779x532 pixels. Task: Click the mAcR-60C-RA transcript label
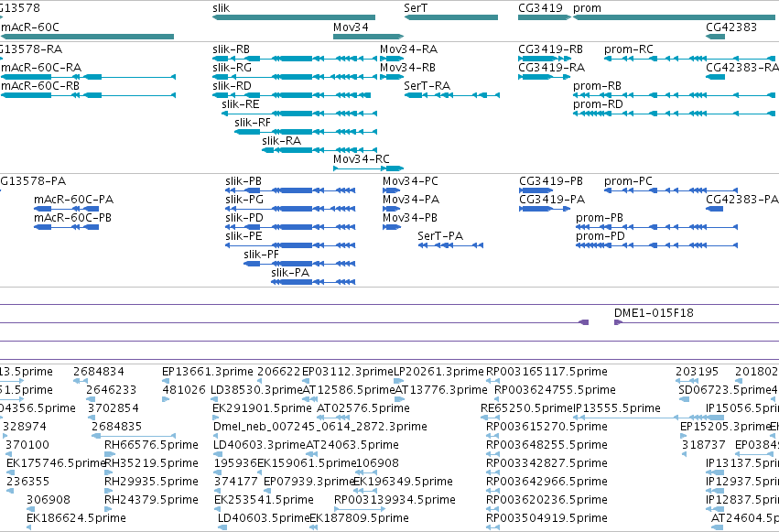[41, 68]
